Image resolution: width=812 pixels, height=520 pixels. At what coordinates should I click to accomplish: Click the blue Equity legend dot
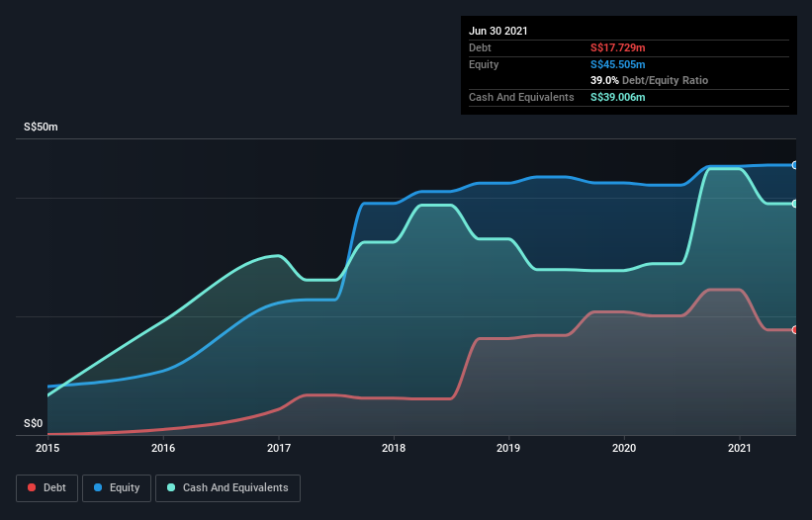(x=98, y=487)
